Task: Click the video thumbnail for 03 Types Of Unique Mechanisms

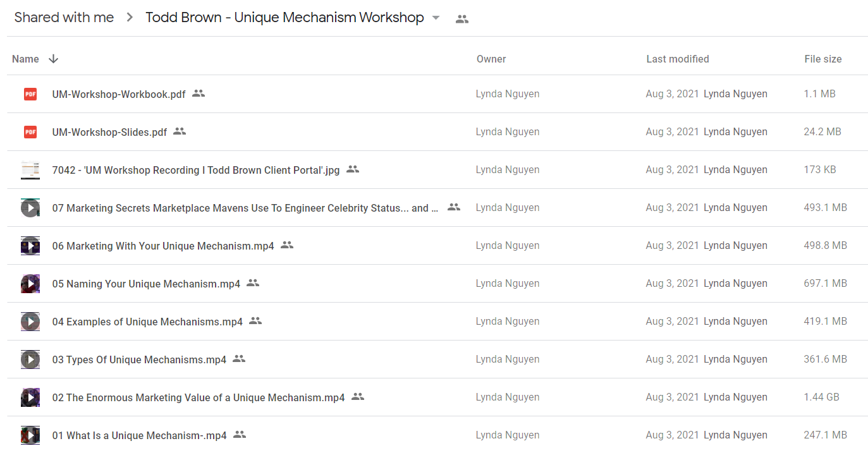Action: tap(30, 359)
